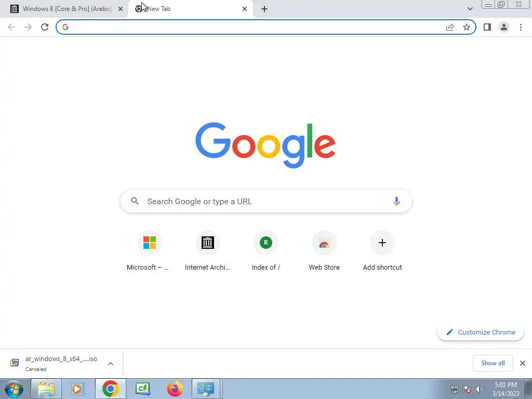Viewport: 532px width, 399px height.
Task: Open the ar_windows_8_x64 iso download item
Action: 56,363
